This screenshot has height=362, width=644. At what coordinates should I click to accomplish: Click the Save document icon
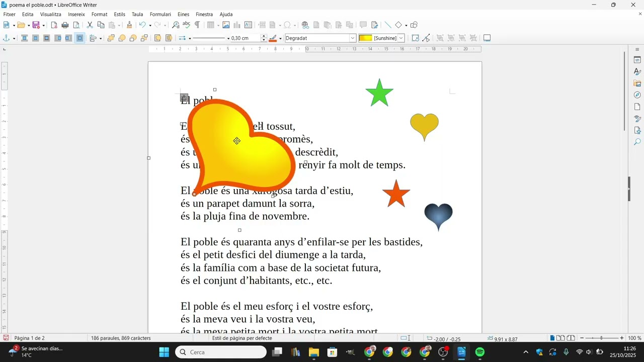[36, 25]
